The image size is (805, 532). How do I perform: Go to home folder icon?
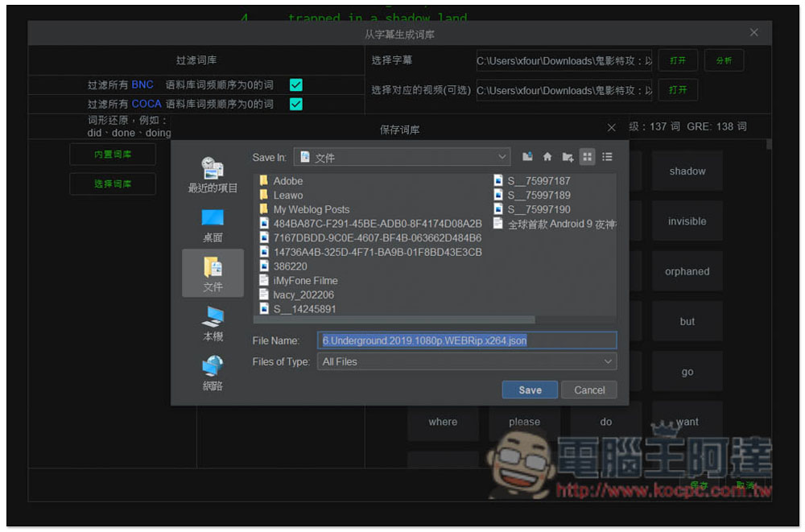[547, 157]
